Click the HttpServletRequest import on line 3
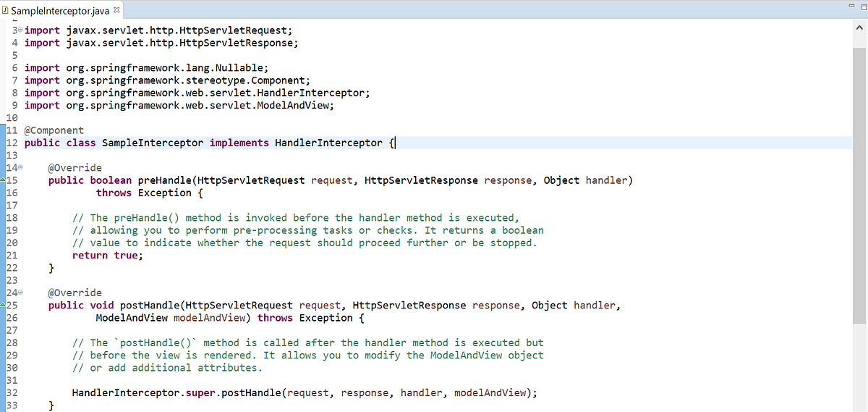Viewport: 868px width, 412px height. [158, 30]
